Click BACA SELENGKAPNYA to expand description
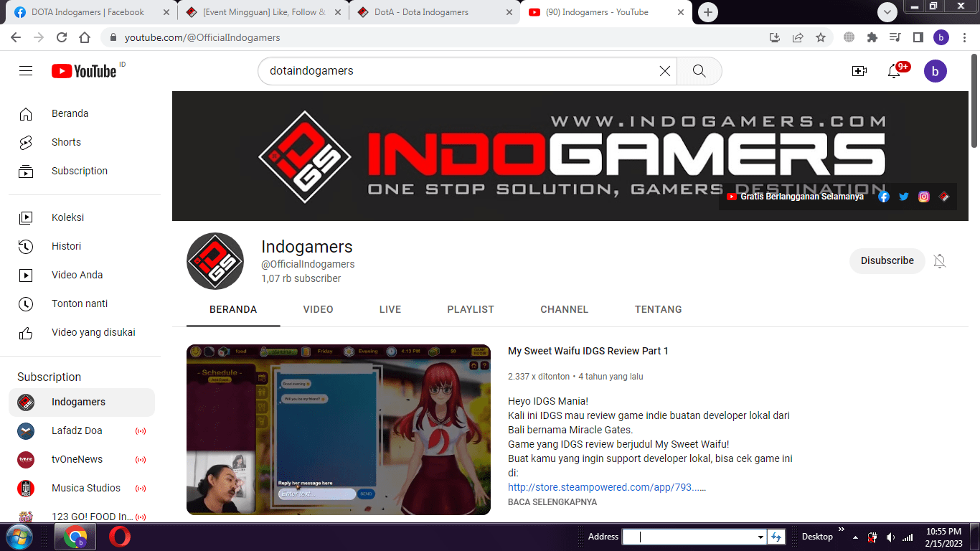Image resolution: width=980 pixels, height=551 pixels. (x=552, y=502)
